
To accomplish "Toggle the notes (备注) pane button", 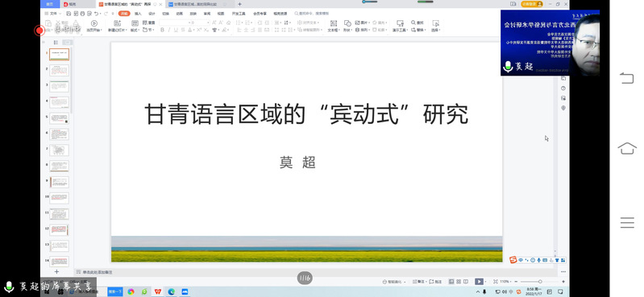I will pos(419,282).
